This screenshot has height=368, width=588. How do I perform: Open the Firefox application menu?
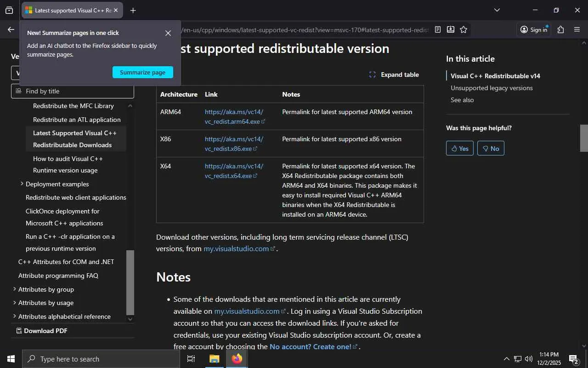pyautogui.click(x=577, y=29)
